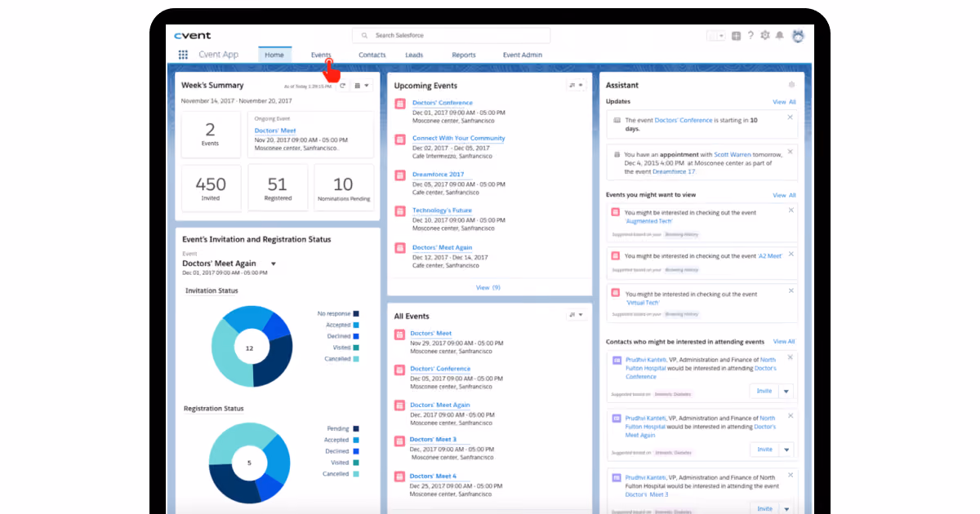The height and width of the screenshot is (514, 980).
Task: Click the icon beside 'Virtual Tech' suggestion
Action: tap(617, 295)
